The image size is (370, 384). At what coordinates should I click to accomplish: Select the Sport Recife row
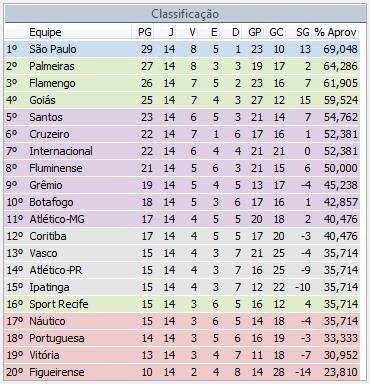(x=182, y=304)
